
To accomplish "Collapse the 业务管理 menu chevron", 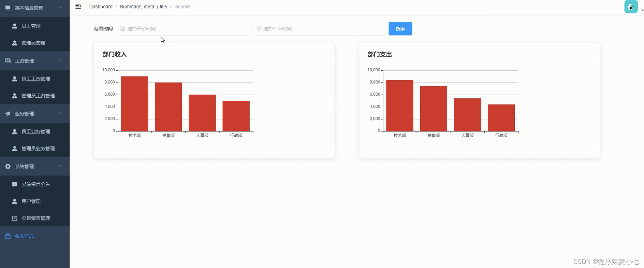I will click(61, 113).
